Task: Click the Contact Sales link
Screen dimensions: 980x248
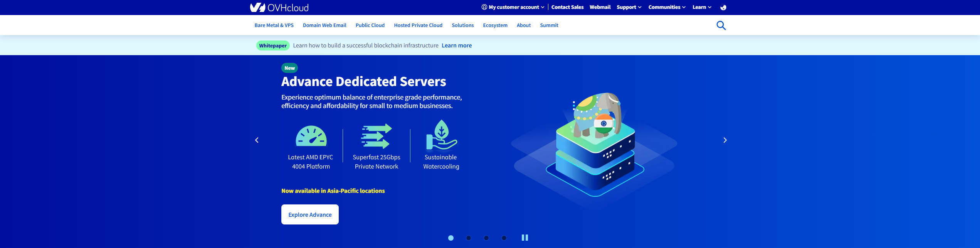Action: point(567,7)
